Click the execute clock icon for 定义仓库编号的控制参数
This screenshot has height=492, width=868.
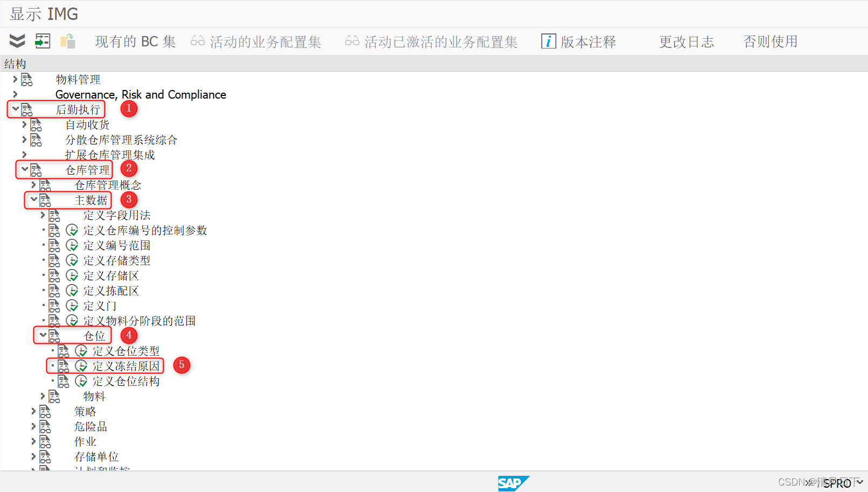(72, 231)
